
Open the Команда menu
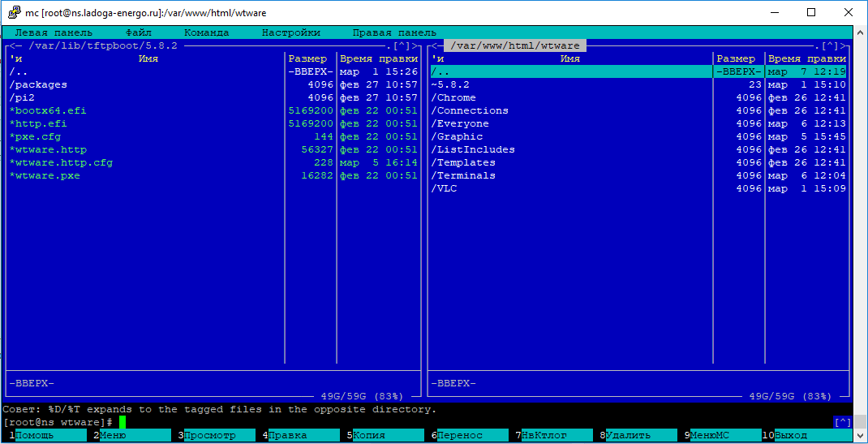[206, 32]
